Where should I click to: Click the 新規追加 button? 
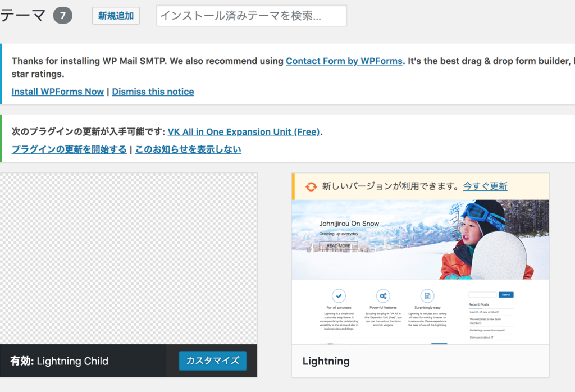point(116,16)
